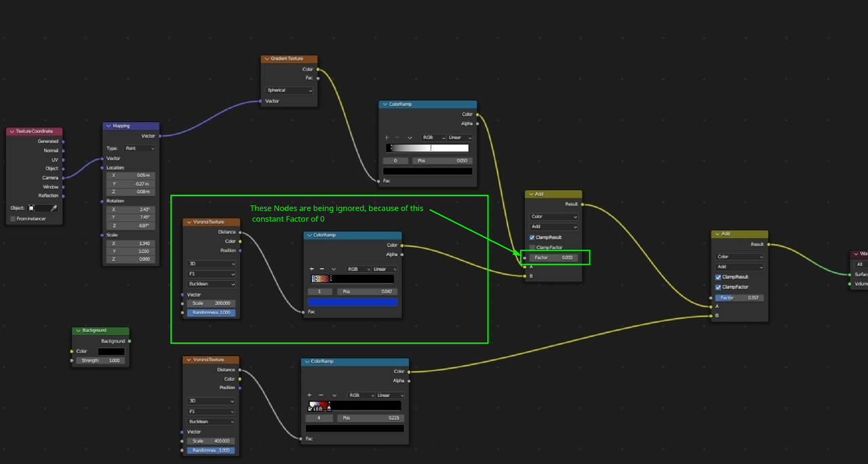Collapse the Voronoi Texture node with Scale 400
The height and width of the screenshot is (464, 868).
pyautogui.click(x=189, y=360)
